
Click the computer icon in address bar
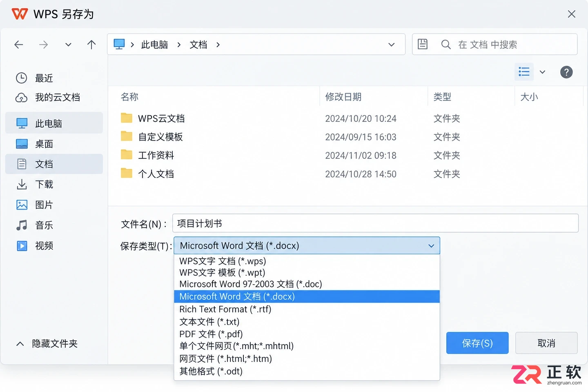tap(119, 44)
